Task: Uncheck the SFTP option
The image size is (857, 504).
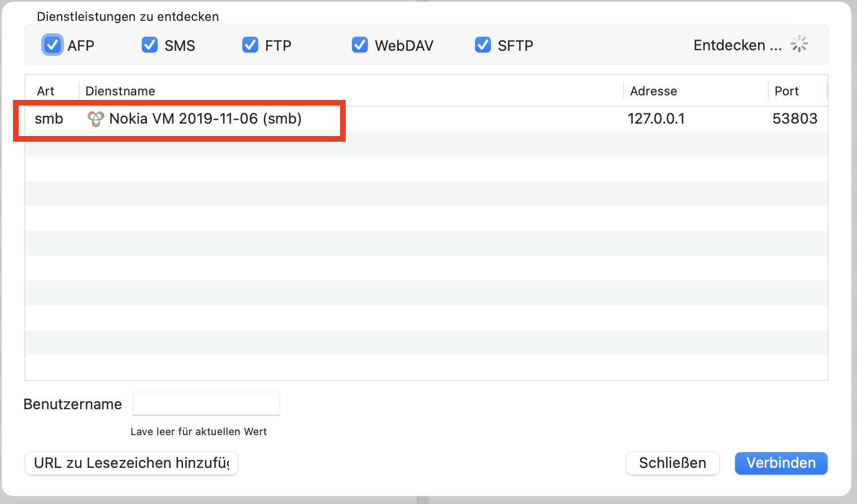Action: pos(483,45)
